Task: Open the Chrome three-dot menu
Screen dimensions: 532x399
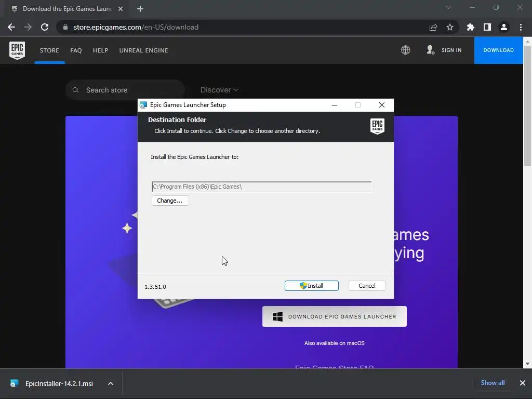Action: point(521,27)
